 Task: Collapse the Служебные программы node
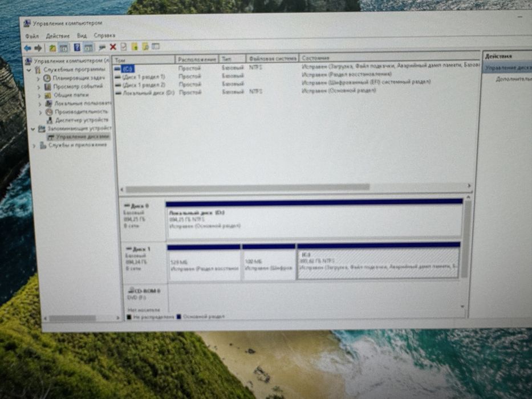pos(29,70)
